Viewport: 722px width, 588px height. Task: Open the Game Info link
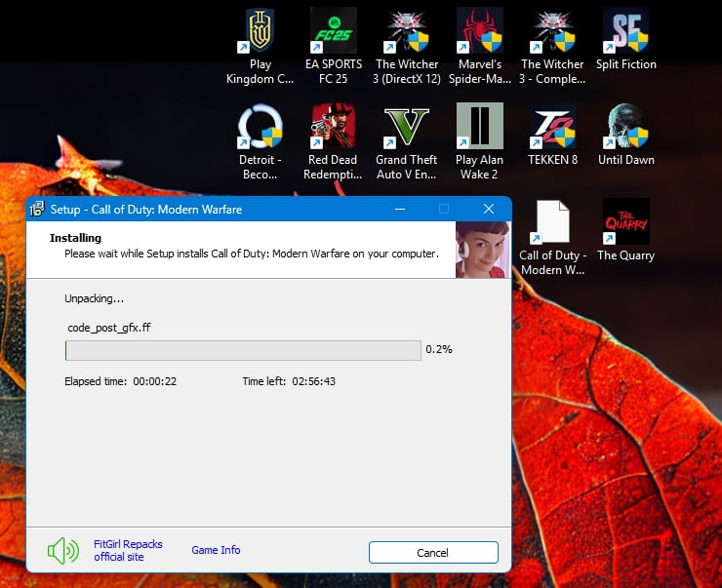coord(216,550)
